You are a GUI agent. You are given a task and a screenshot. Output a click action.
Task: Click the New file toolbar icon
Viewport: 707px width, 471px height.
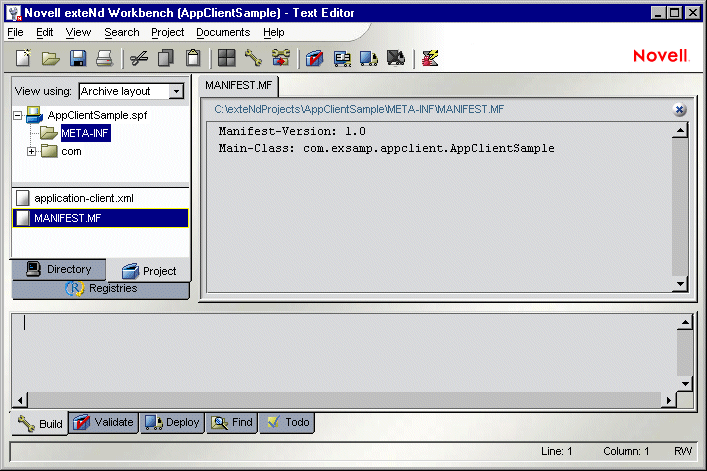pos(23,58)
